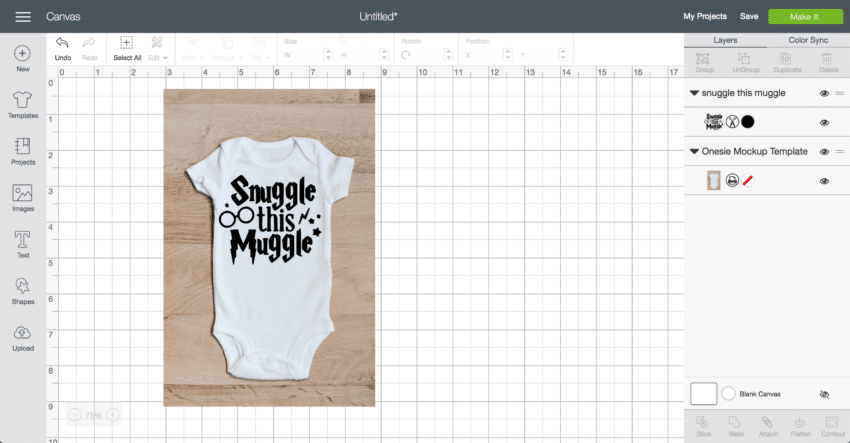Click the drag handle of snuggle this muggle group
850x443 pixels.
(x=839, y=93)
